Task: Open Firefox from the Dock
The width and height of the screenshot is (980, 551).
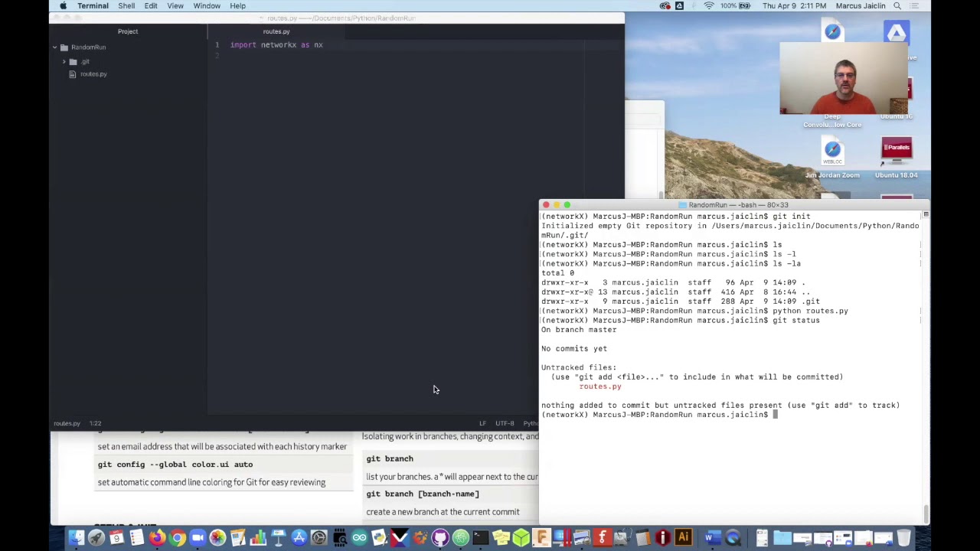Action: pyautogui.click(x=157, y=538)
